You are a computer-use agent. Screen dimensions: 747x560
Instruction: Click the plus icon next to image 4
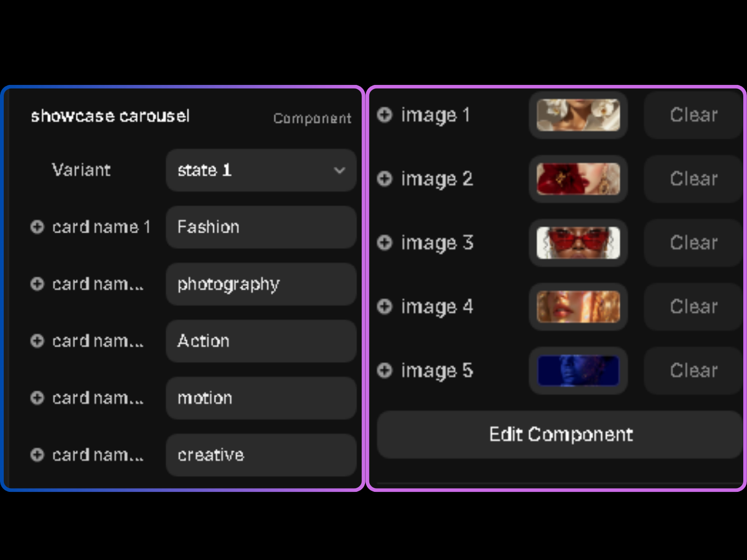point(385,307)
